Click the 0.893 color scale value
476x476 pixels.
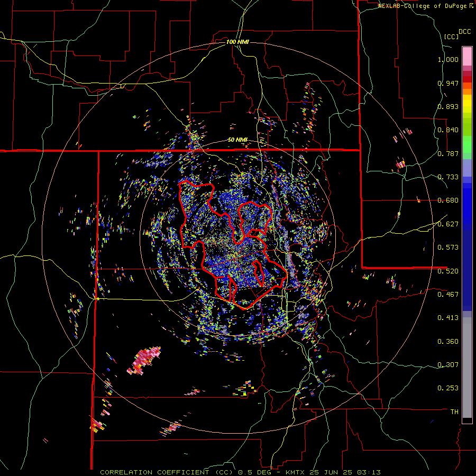448,106
